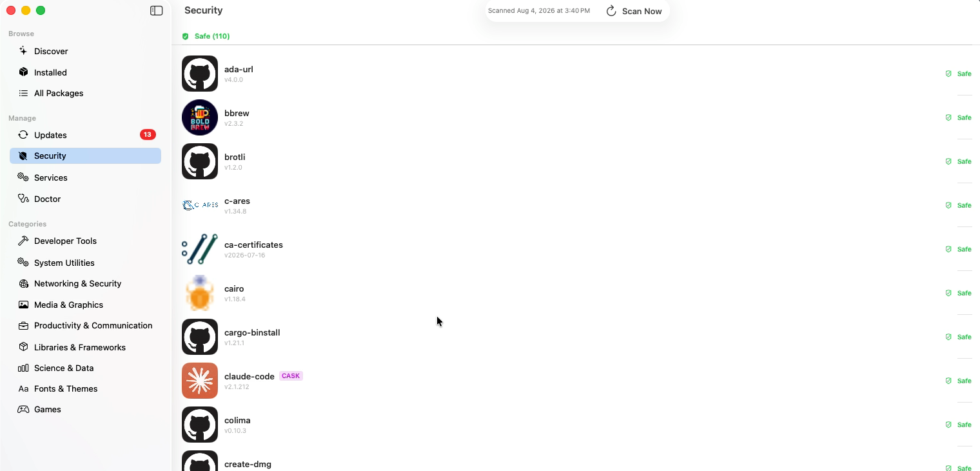This screenshot has height=471, width=980.
Task: Click the Installed box icon
Action: coord(23,72)
